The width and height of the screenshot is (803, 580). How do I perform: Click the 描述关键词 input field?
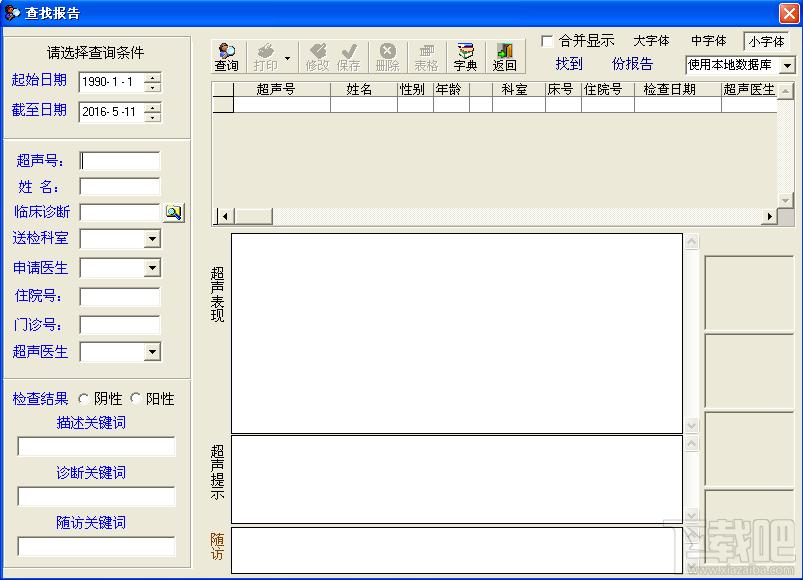[x=96, y=446]
